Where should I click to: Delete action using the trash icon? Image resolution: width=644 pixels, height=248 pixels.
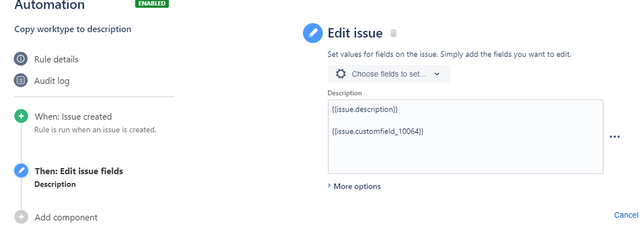pos(394,33)
